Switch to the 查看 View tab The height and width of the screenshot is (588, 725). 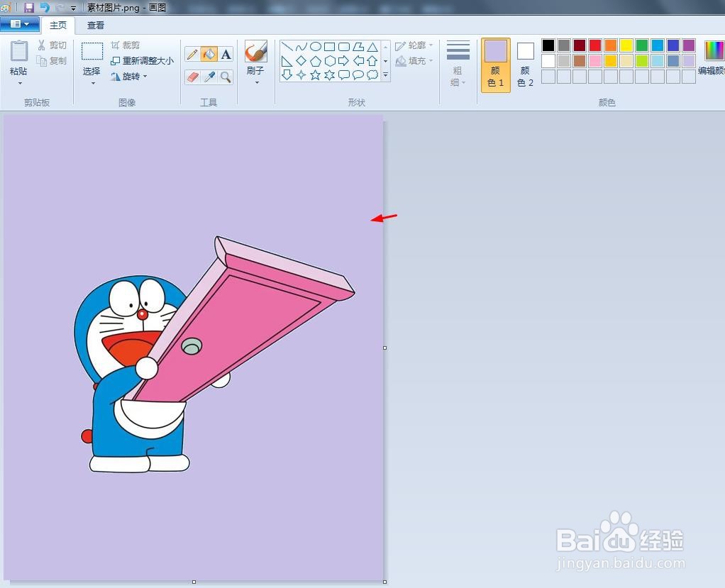tap(96, 26)
